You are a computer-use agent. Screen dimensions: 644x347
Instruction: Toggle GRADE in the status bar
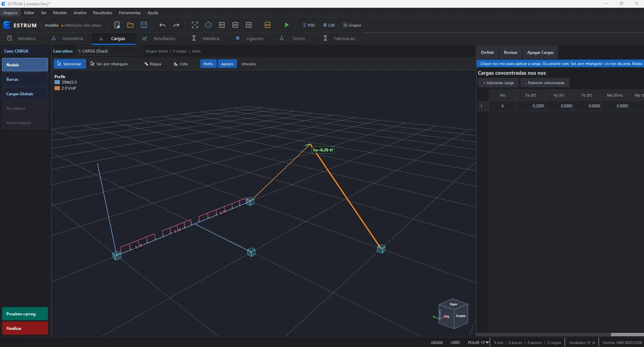(437, 343)
